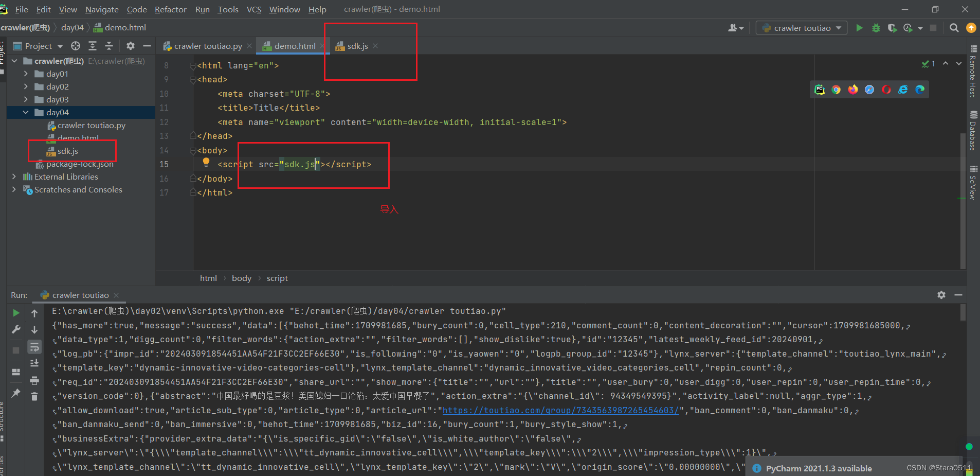The height and width of the screenshot is (476, 980).
Task: Open the Project view selector dropdown
Action: click(x=38, y=46)
